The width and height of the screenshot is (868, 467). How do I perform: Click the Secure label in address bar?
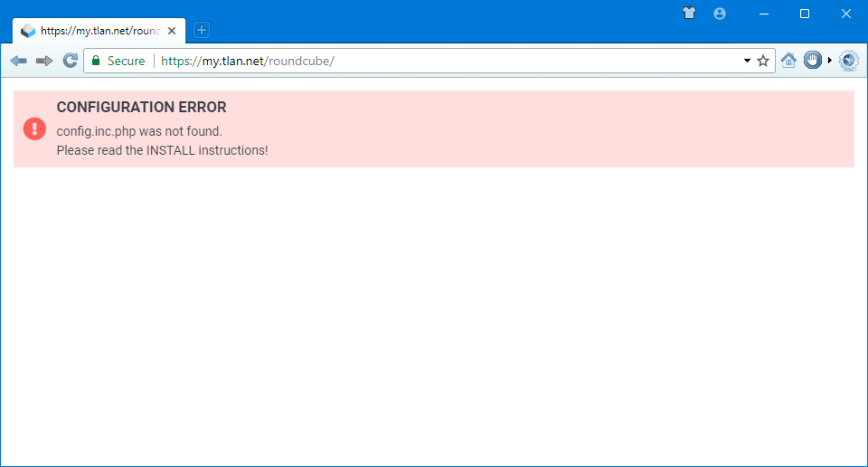pyautogui.click(x=127, y=61)
